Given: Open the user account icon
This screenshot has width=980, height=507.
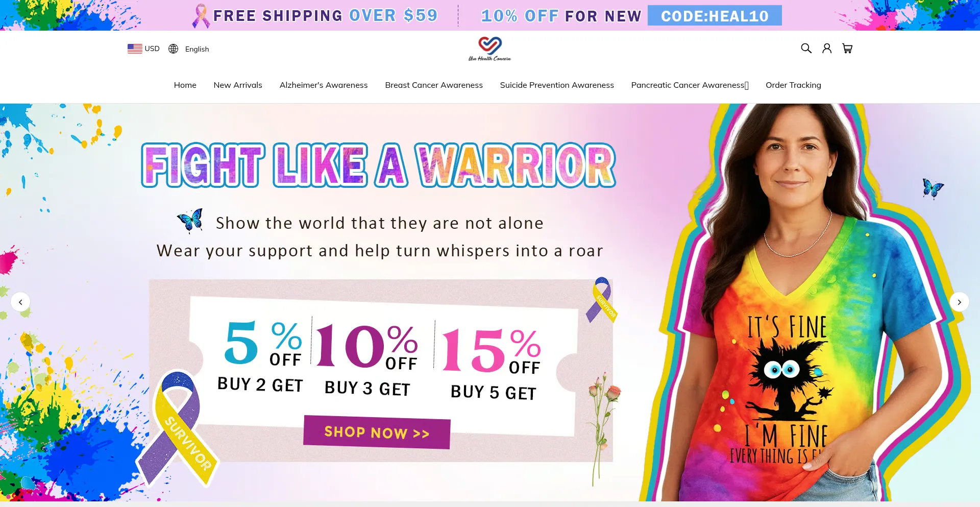Looking at the screenshot, I should (827, 49).
